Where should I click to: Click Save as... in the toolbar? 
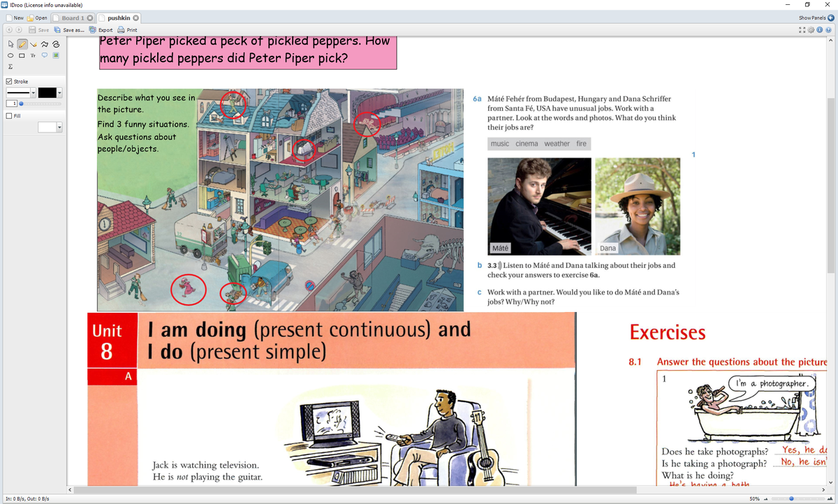[x=68, y=30]
